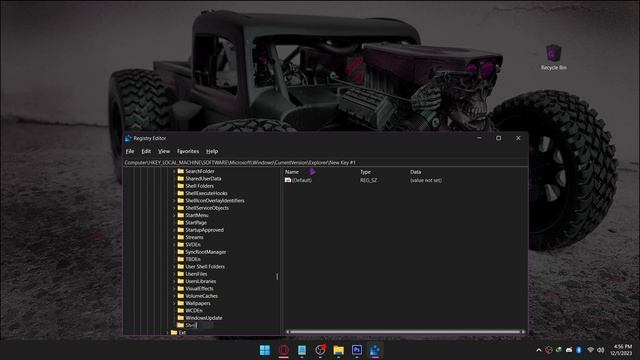Click the StartPage folder icon
This screenshot has height=360, width=640.
[x=180, y=222]
